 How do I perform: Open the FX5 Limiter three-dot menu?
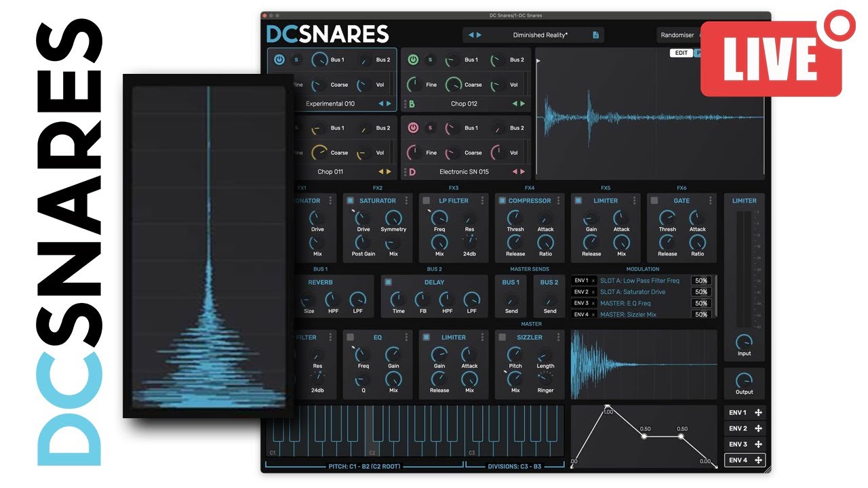click(635, 201)
